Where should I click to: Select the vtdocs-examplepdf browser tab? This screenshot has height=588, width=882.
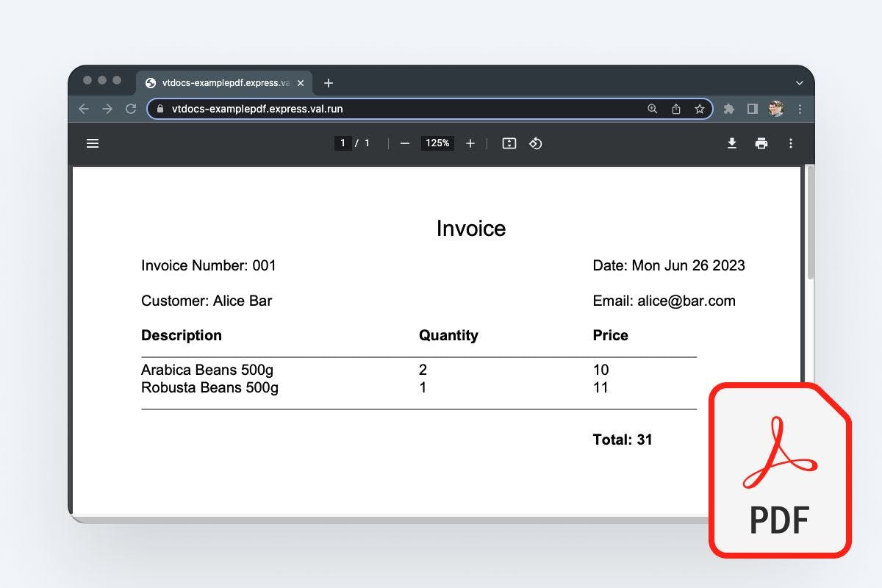(220, 83)
